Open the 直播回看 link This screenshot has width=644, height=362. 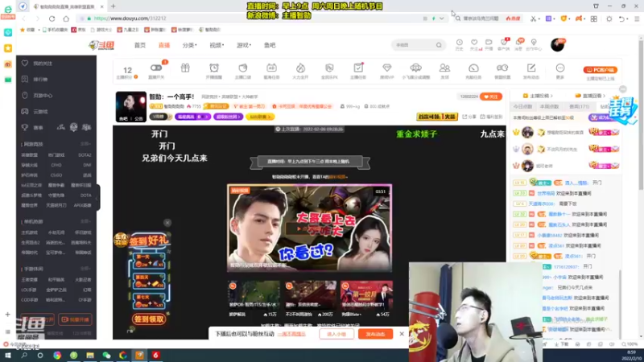point(591,96)
